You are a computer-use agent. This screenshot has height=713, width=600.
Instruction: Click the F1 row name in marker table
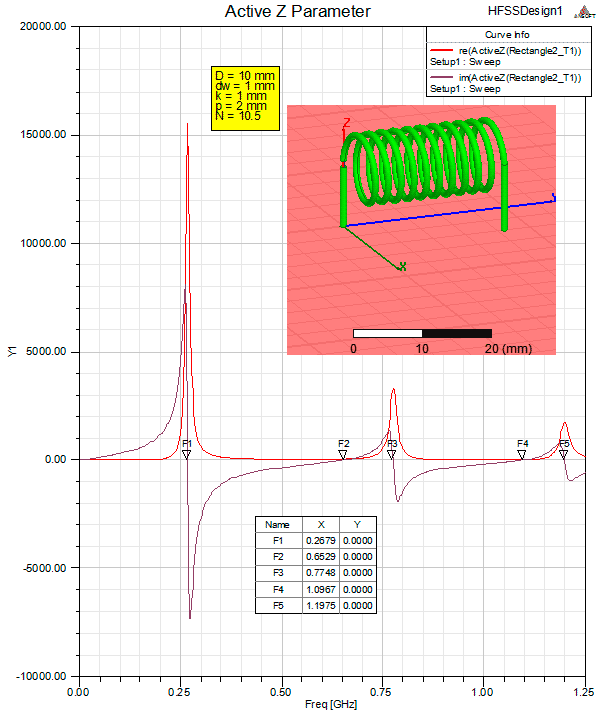(x=278, y=540)
